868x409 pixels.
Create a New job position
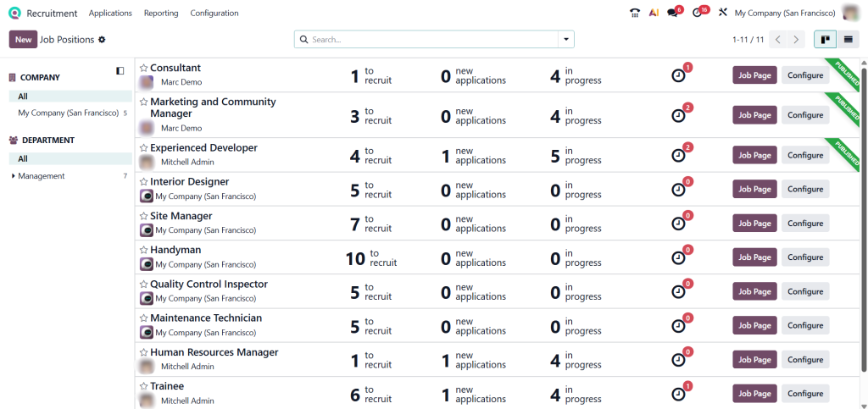23,39
